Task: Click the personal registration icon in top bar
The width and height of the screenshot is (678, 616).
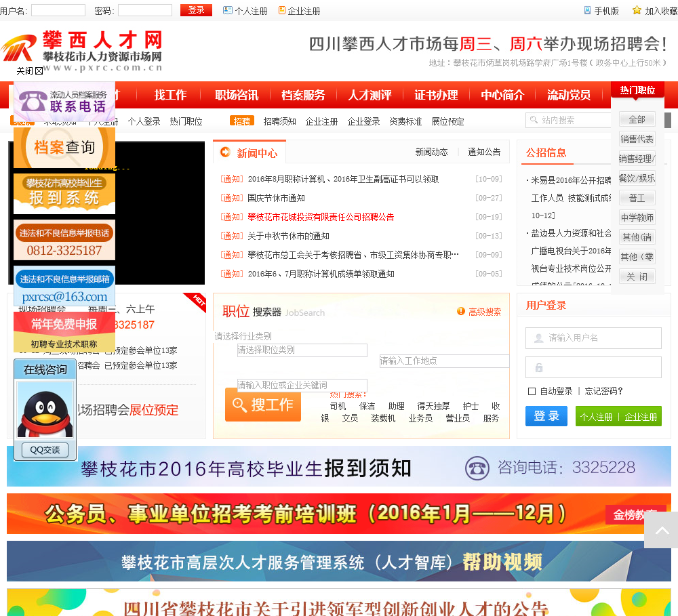Action: point(227,10)
